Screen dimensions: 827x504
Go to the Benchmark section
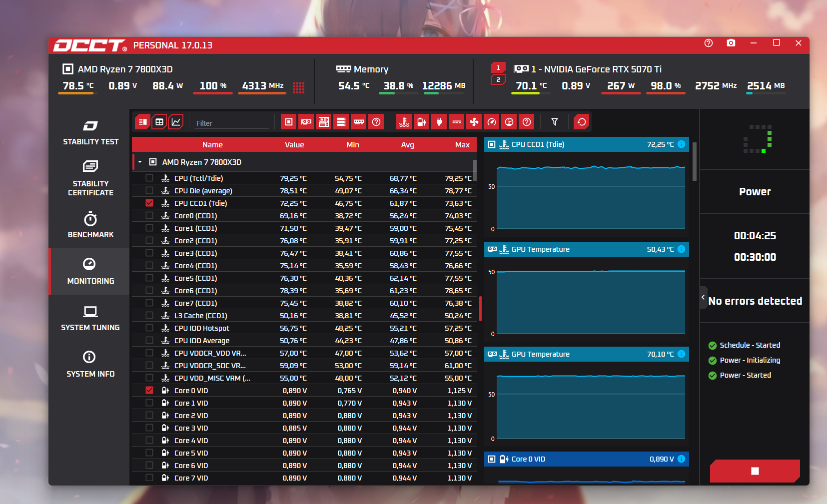(x=90, y=225)
